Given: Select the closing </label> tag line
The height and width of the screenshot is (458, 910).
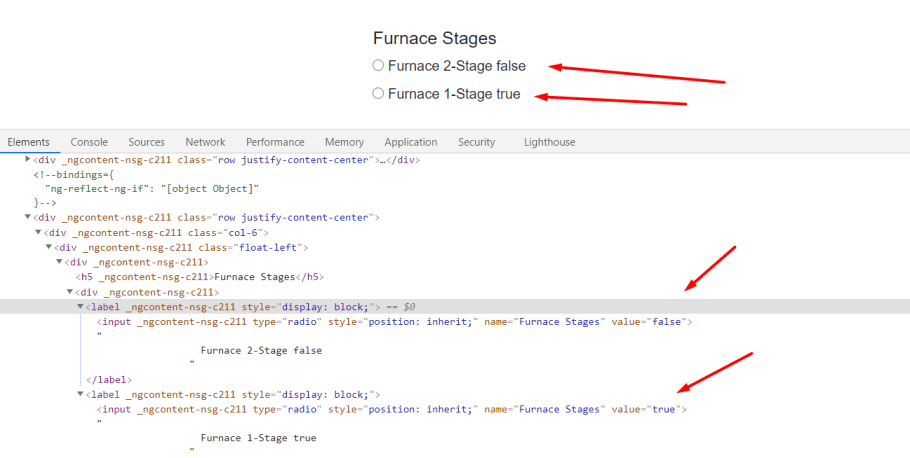Looking at the screenshot, I should [x=109, y=380].
